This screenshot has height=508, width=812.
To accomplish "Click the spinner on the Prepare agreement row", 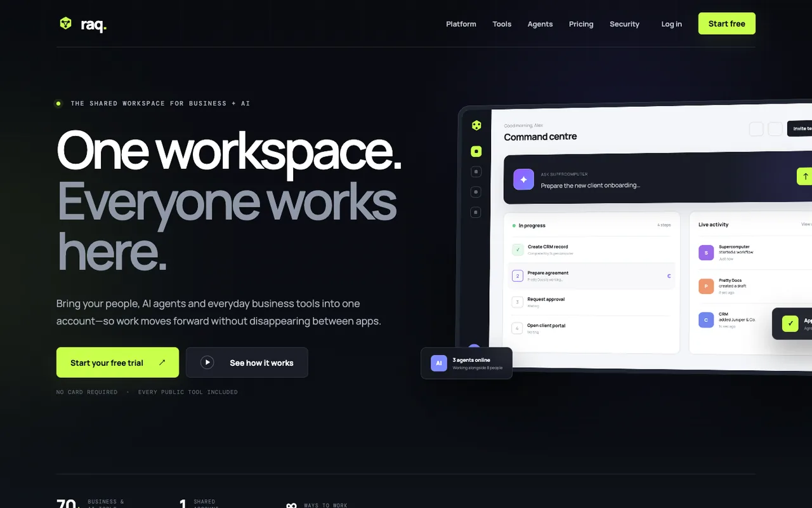I will [669, 276].
